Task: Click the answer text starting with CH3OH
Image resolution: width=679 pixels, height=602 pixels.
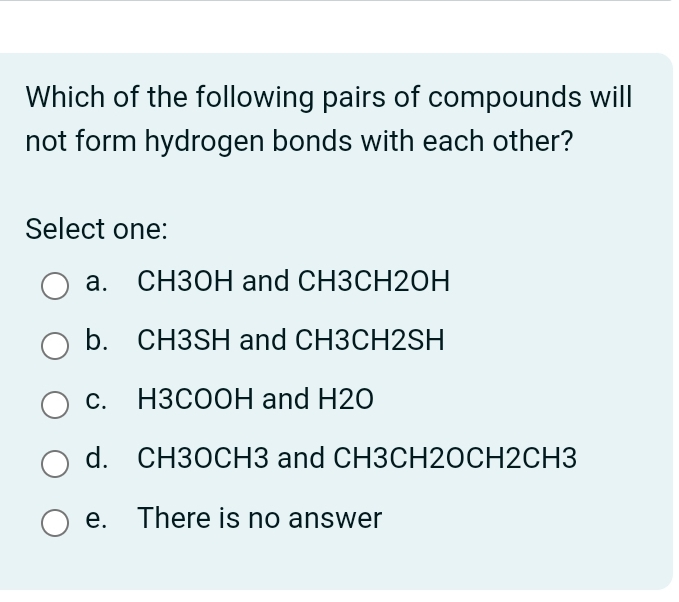Action: 293,283
